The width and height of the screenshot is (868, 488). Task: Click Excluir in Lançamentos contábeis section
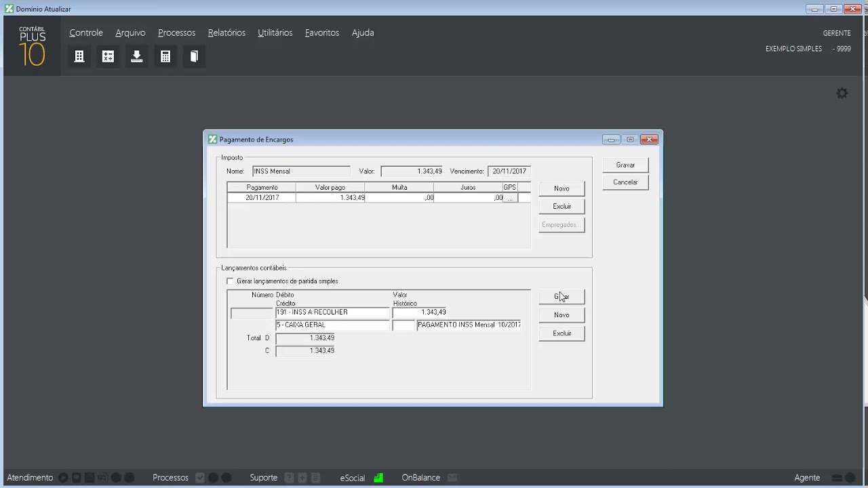[x=561, y=333]
